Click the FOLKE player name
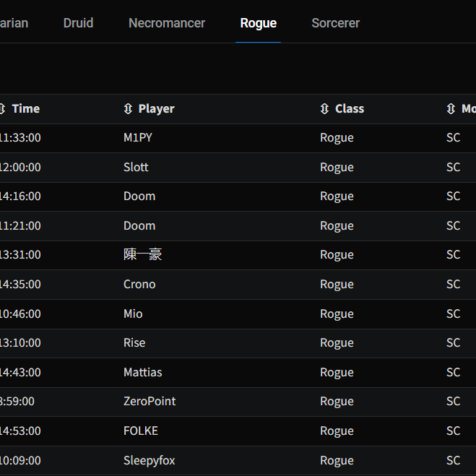This screenshot has height=476, width=476. click(140, 431)
